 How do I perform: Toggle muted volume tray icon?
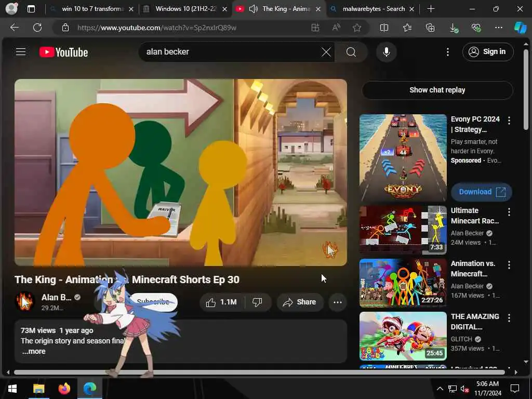click(x=464, y=389)
